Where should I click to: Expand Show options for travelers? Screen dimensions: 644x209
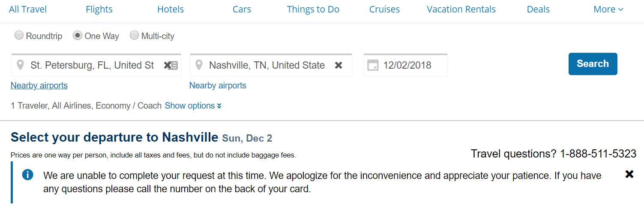[x=193, y=106]
